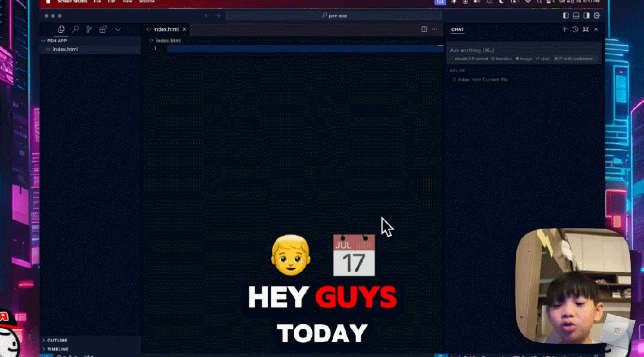The height and width of the screenshot is (357, 644).
Task: Click the Mention button in chat
Action: tap(501, 59)
